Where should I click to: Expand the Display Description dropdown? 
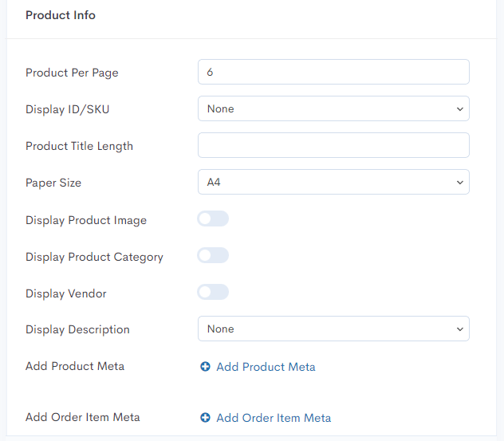(x=333, y=329)
